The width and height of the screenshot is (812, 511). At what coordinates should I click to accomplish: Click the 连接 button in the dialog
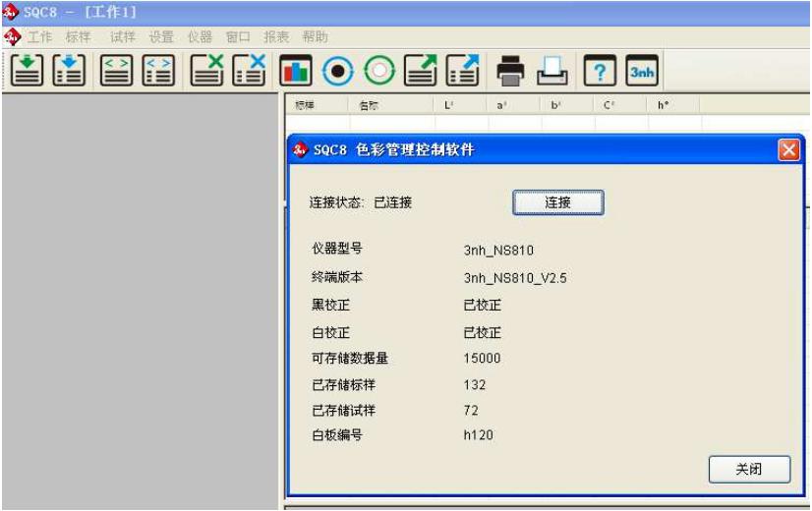click(557, 202)
